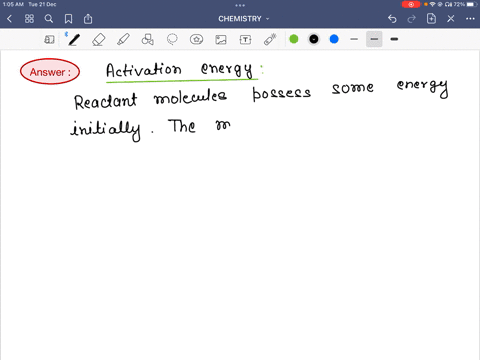The width and height of the screenshot is (480, 360).
Task: Go back with the left chevron
Action: tap(9, 19)
